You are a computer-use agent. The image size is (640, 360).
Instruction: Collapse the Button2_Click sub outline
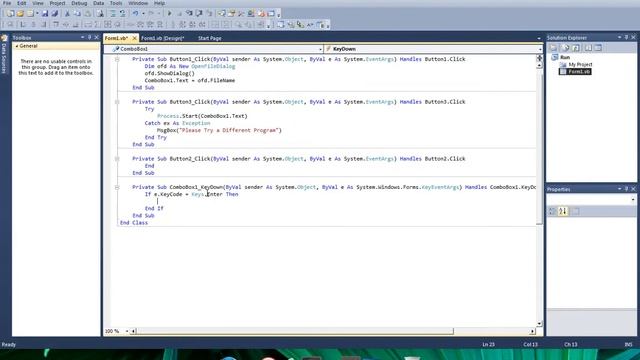coord(117,159)
